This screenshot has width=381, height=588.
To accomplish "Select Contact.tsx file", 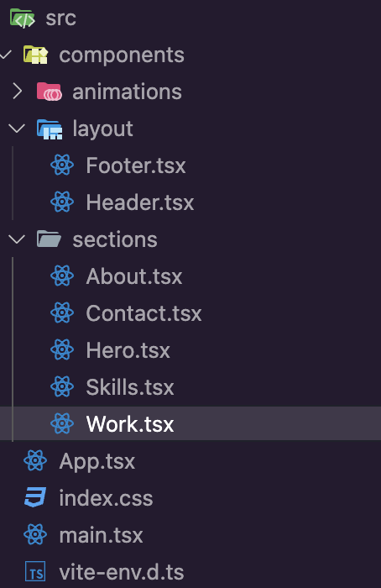I will tap(144, 312).
